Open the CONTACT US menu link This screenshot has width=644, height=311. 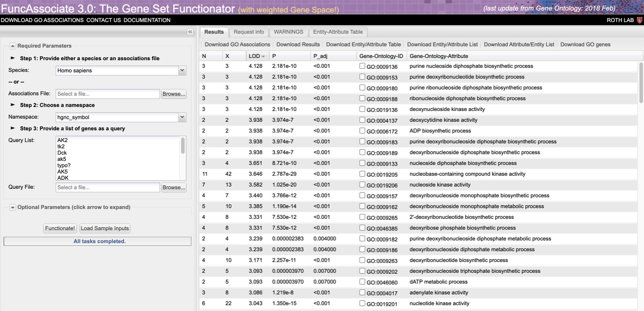[x=103, y=20]
